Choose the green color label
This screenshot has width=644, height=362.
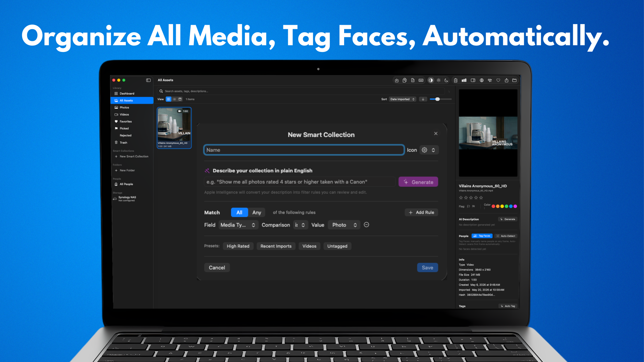pos(506,206)
